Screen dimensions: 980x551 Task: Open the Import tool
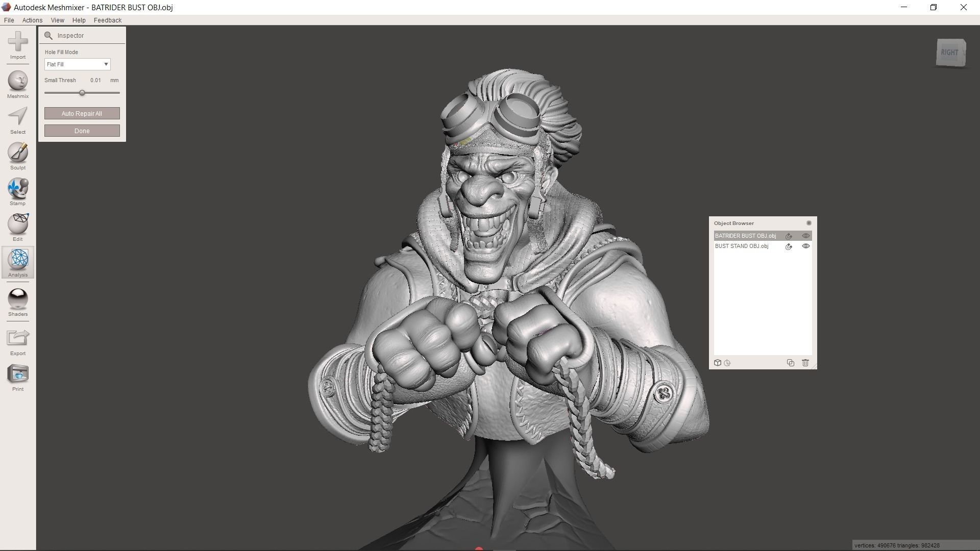click(x=18, y=45)
